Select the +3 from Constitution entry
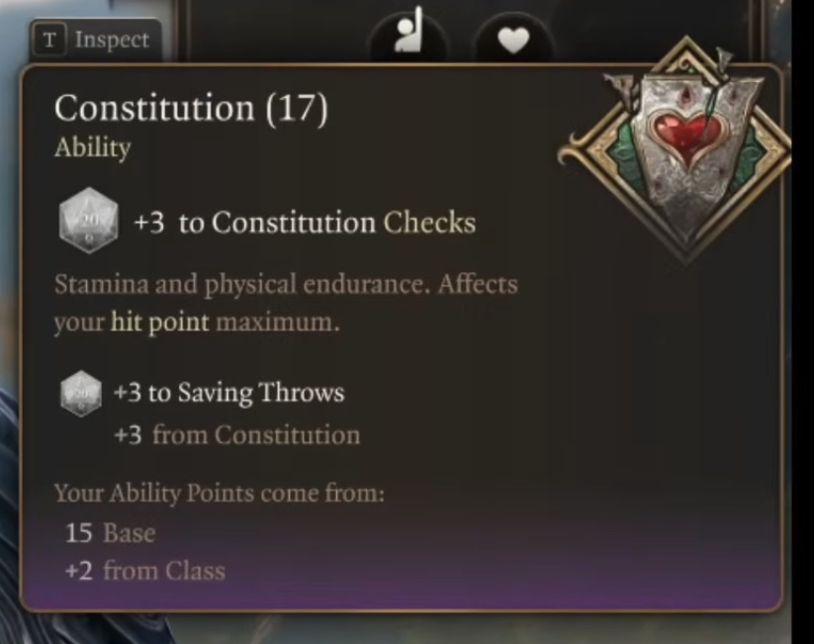The image size is (814, 644). click(x=236, y=435)
